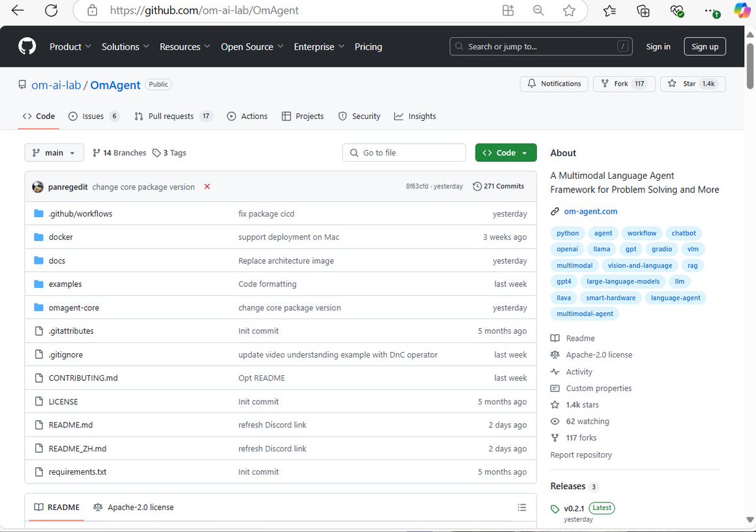Open the docker folder
The image size is (756, 532).
click(60, 237)
